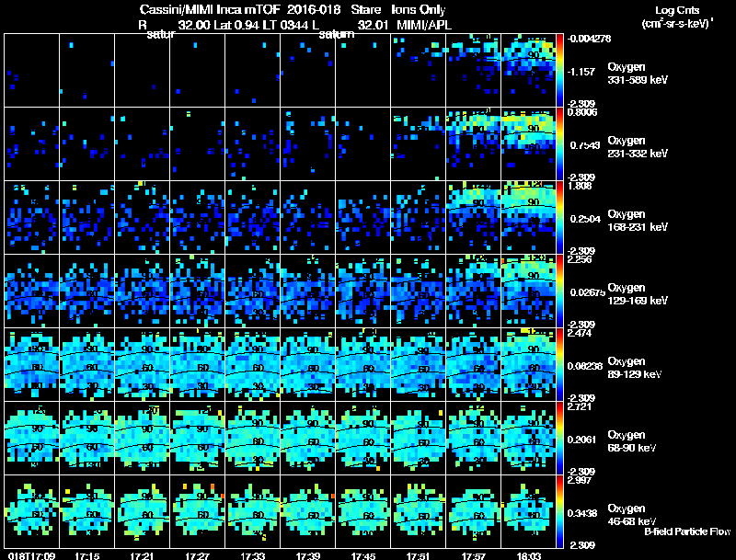Click the MIMI/APL label in the header
736x560 pixels.
(424, 25)
